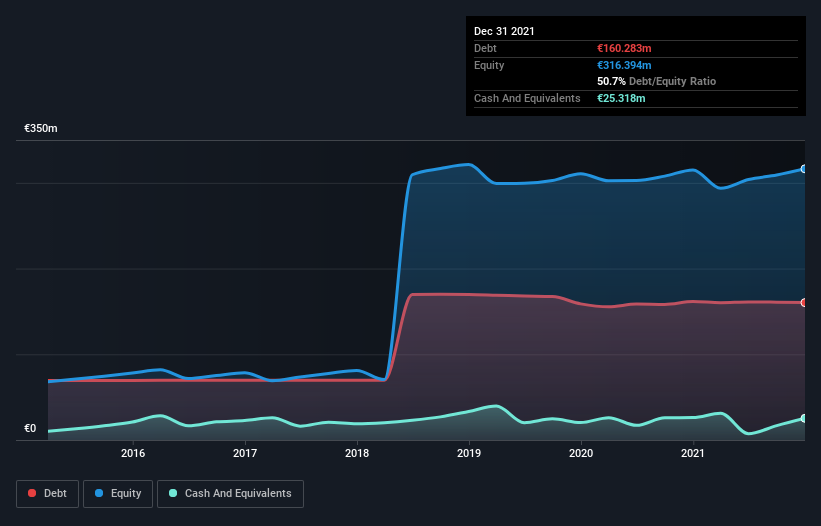Screen dimensions: 821x526
Task: Click the Equity label in tooltip
Action: point(489,65)
